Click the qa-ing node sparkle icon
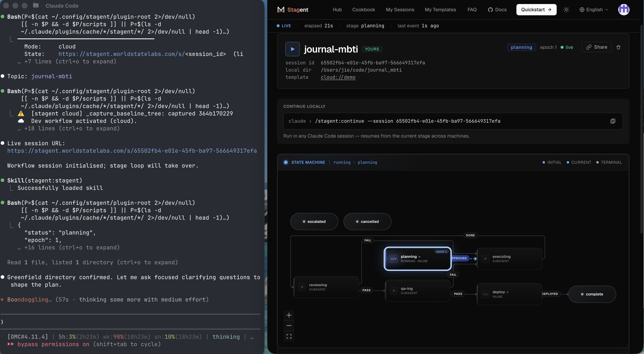Viewport: 644px width, 354px height. (x=394, y=291)
